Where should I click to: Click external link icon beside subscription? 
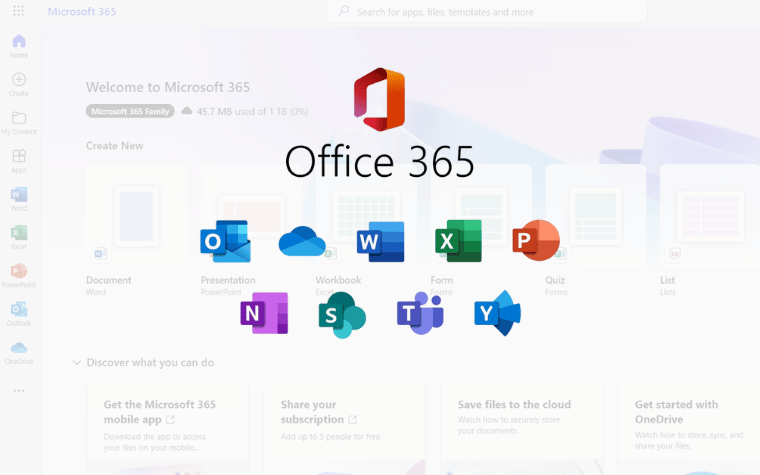352,419
